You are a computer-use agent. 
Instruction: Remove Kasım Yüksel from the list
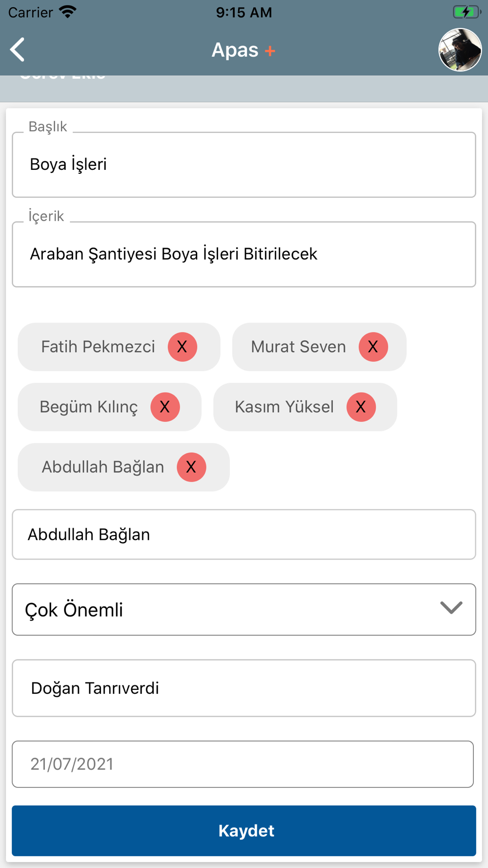pyautogui.click(x=361, y=407)
